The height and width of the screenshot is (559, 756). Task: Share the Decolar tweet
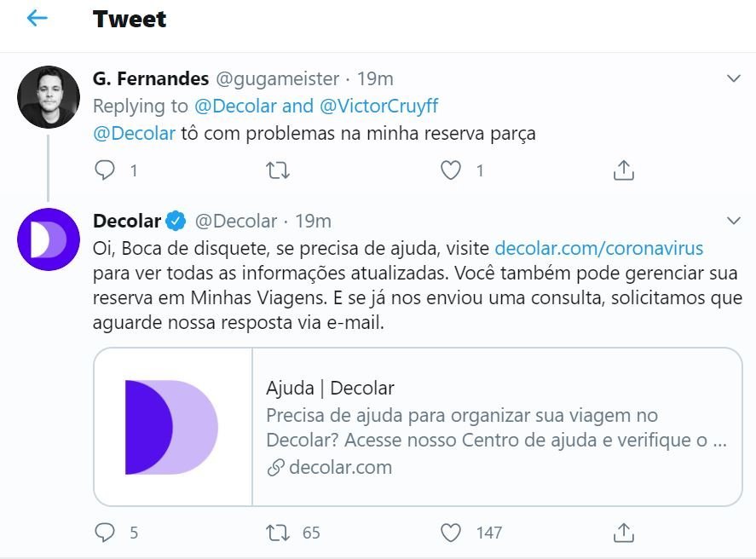(624, 533)
